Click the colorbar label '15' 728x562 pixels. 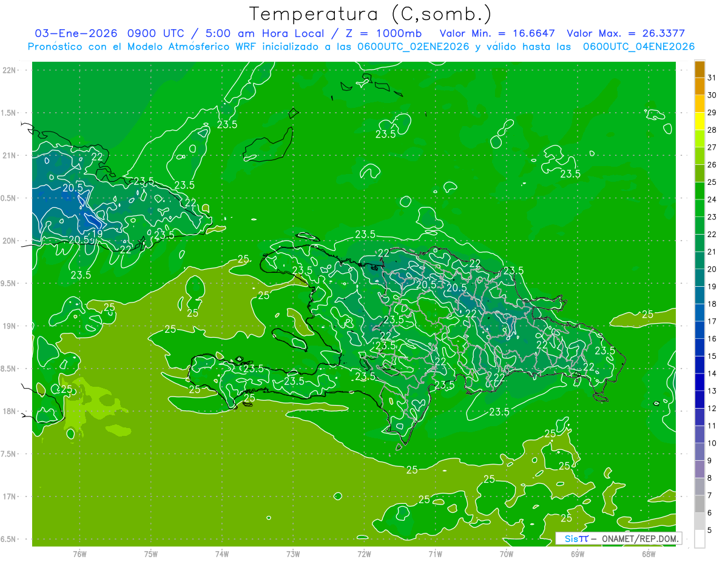pos(712,356)
